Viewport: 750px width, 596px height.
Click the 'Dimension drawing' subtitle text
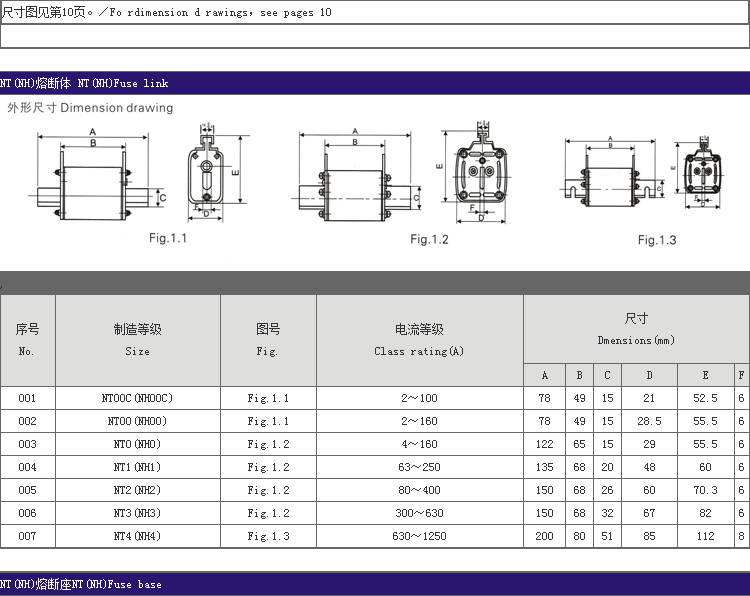click(117, 108)
